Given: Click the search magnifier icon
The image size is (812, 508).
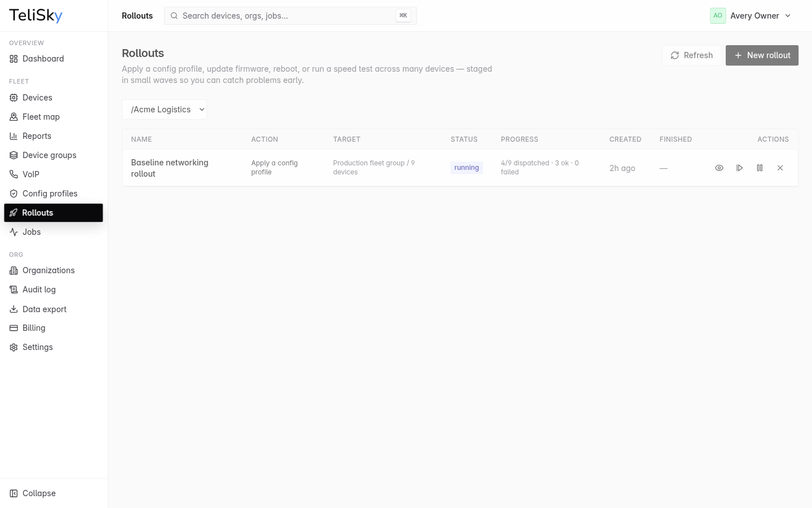Looking at the screenshot, I should pos(174,16).
